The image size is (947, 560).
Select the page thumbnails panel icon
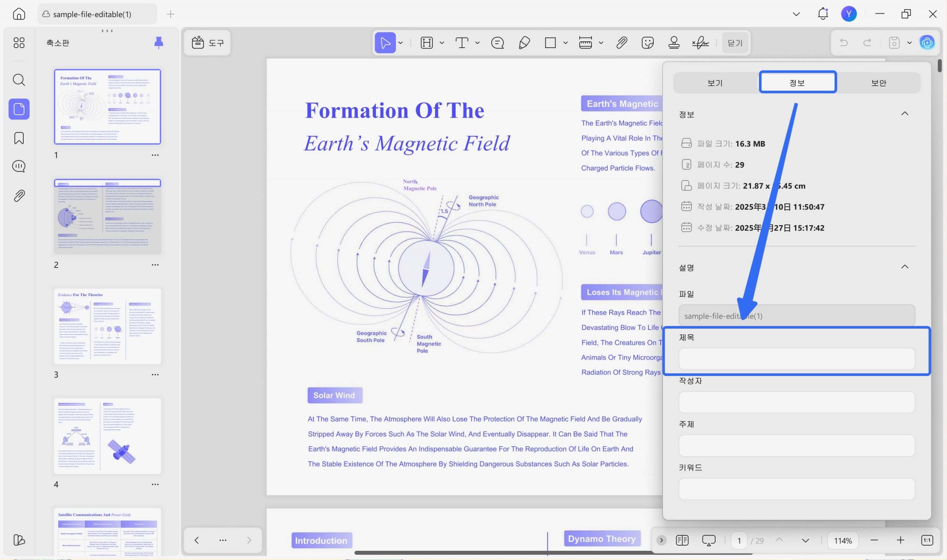coord(19,109)
